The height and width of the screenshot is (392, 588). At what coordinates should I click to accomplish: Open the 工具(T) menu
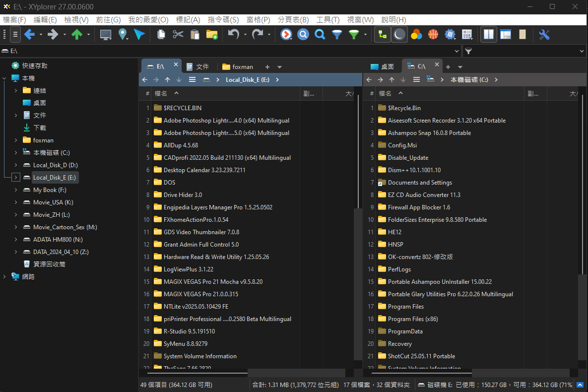[328, 19]
